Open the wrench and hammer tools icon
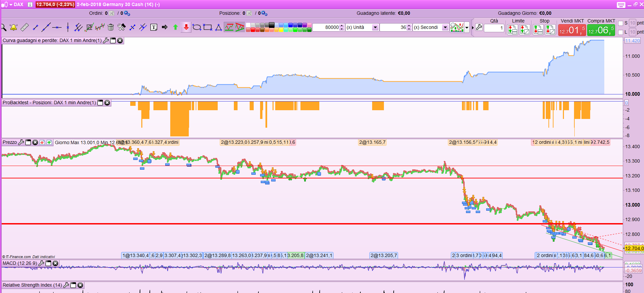Viewport: 644px width, 293px height. (x=121, y=28)
